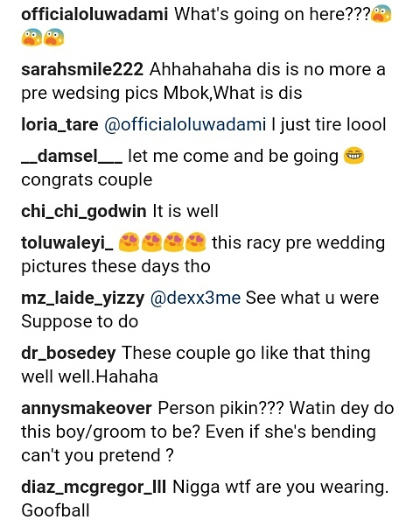Image resolution: width=420 pixels, height=520 pixels.
Task: Visit the annysmakeover profile
Action: (x=87, y=409)
